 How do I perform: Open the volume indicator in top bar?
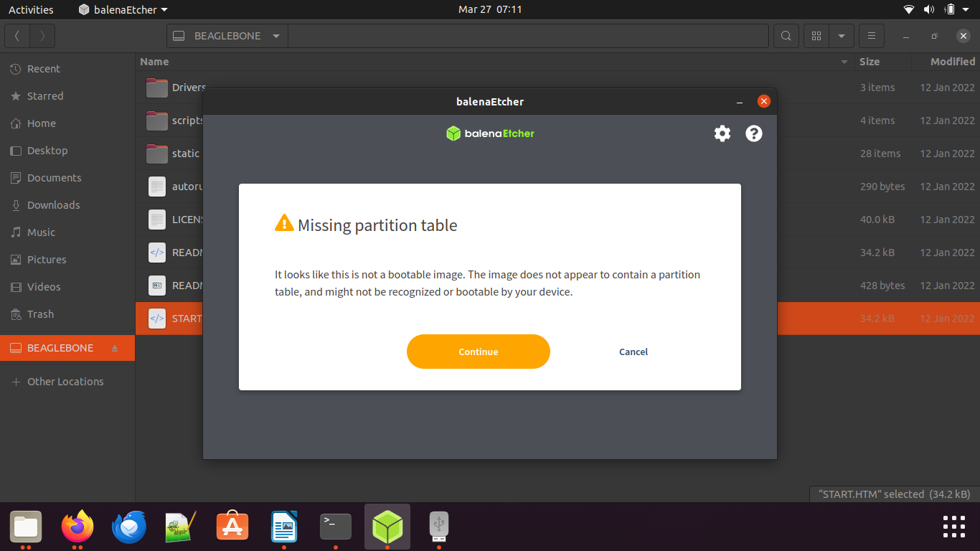pos(929,10)
